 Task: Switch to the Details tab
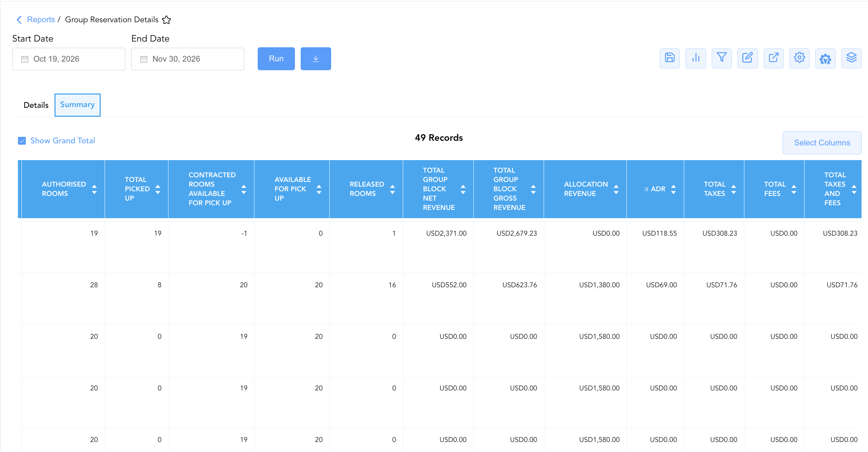(36, 105)
